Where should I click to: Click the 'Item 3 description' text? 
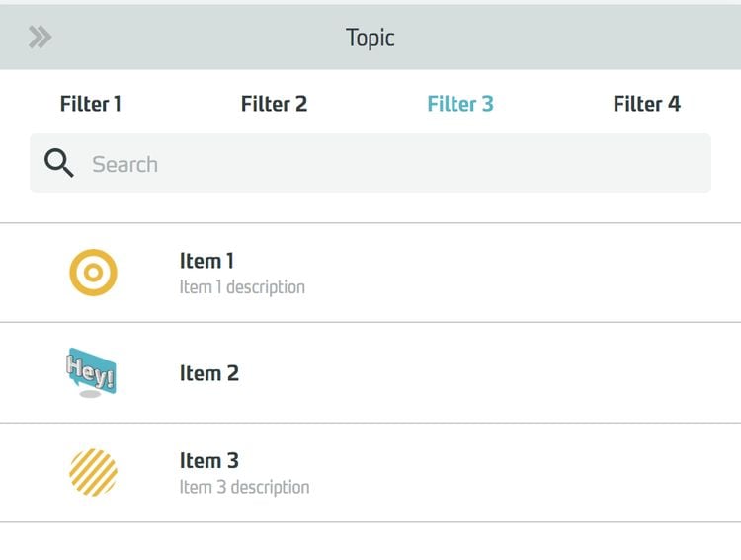[x=244, y=487]
